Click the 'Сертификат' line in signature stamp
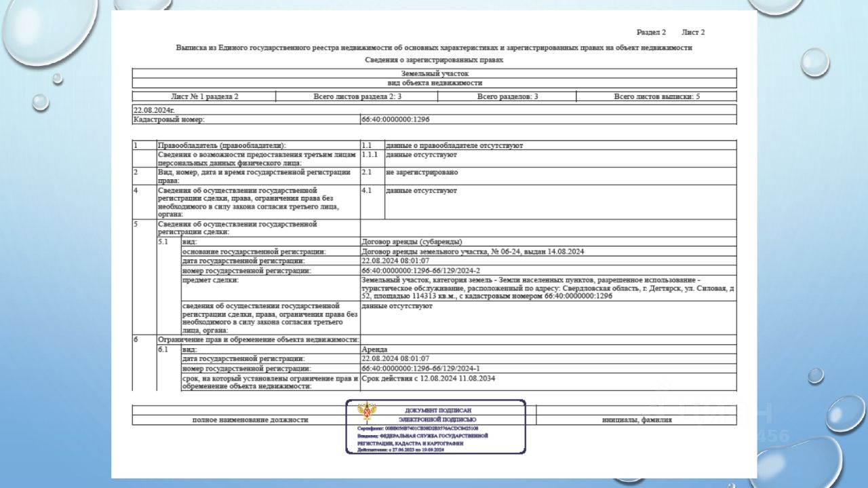Image resolution: width=868 pixels, height=488 pixels. click(418, 429)
